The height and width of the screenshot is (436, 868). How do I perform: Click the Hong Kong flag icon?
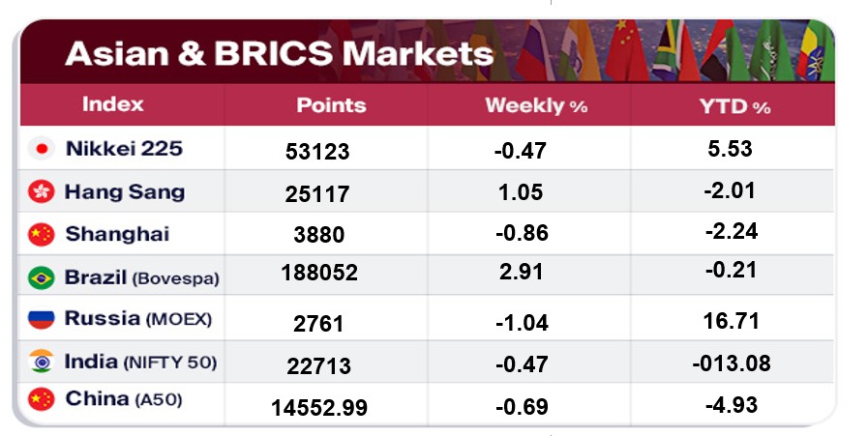coord(41,192)
